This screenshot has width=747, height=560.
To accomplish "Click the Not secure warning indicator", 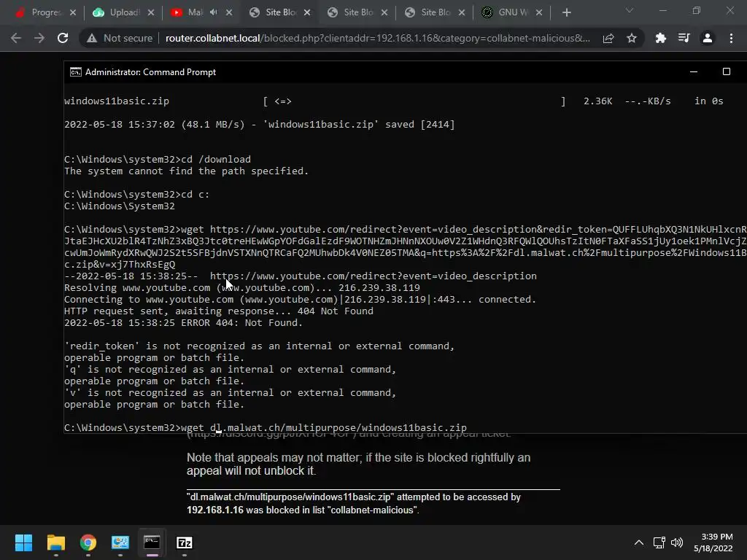I will 120,38.
